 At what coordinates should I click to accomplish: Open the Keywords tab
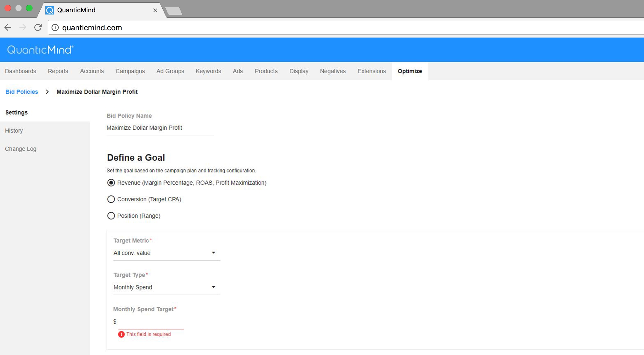[x=208, y=71]
